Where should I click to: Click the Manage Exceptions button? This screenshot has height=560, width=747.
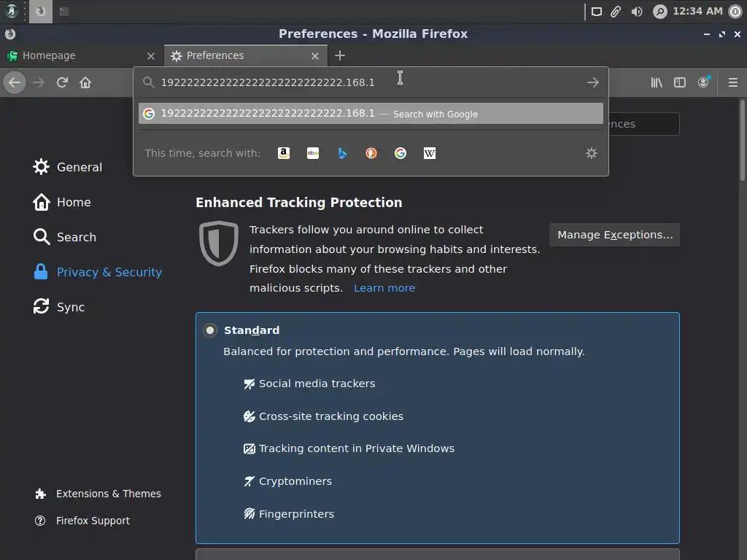[x=614, y=235]
